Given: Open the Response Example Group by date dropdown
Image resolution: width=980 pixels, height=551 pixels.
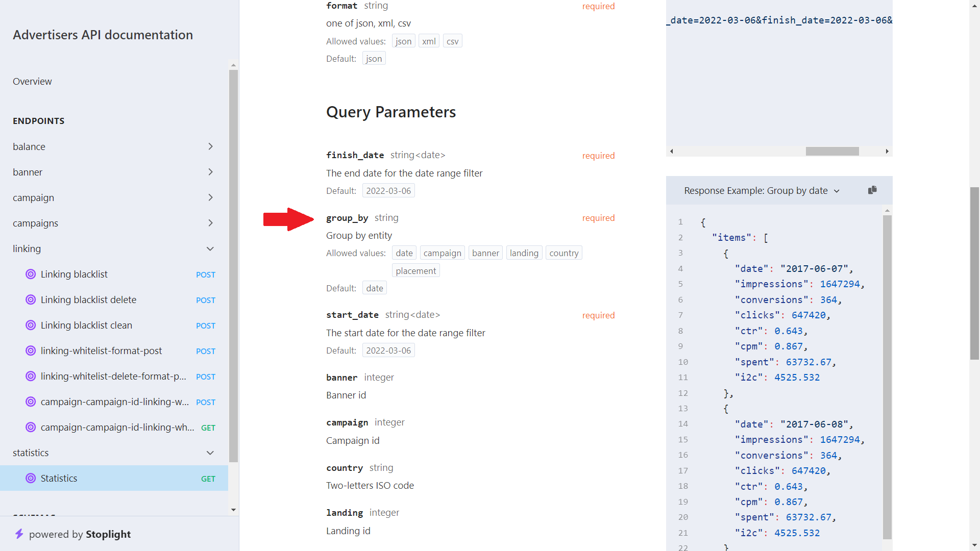Looking at the screenshot, I should tap(837, 190).
